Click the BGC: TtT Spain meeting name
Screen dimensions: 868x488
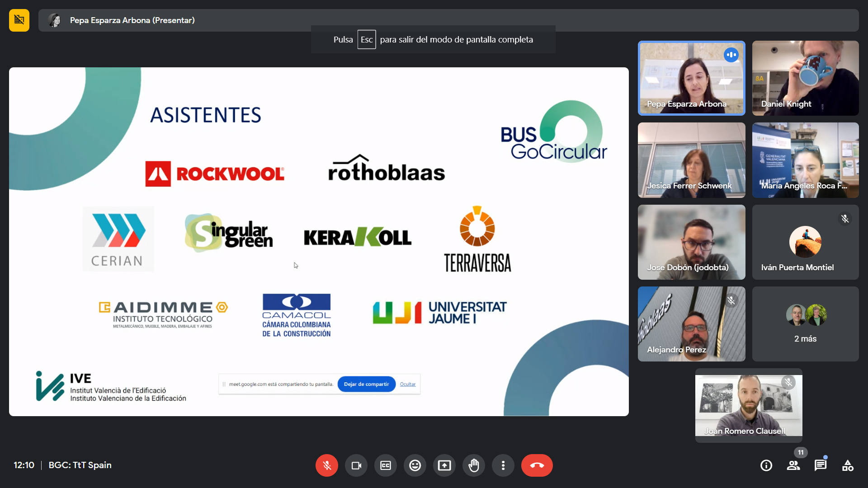80,465
